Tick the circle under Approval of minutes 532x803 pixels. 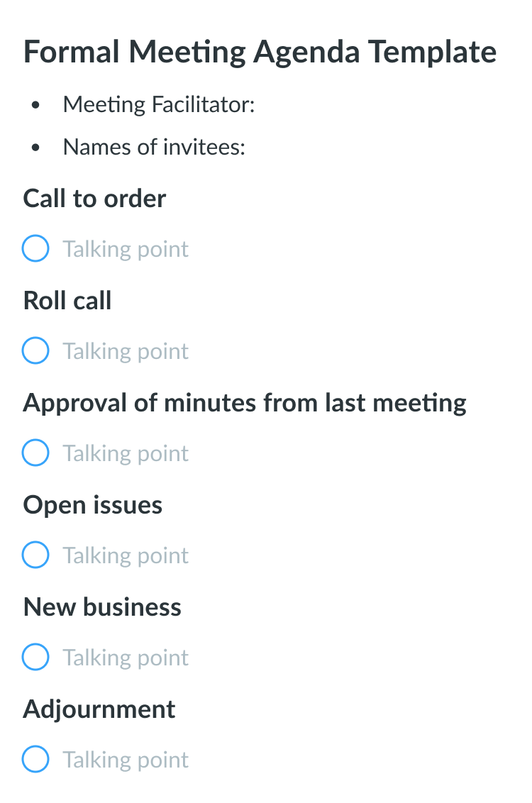35,452
